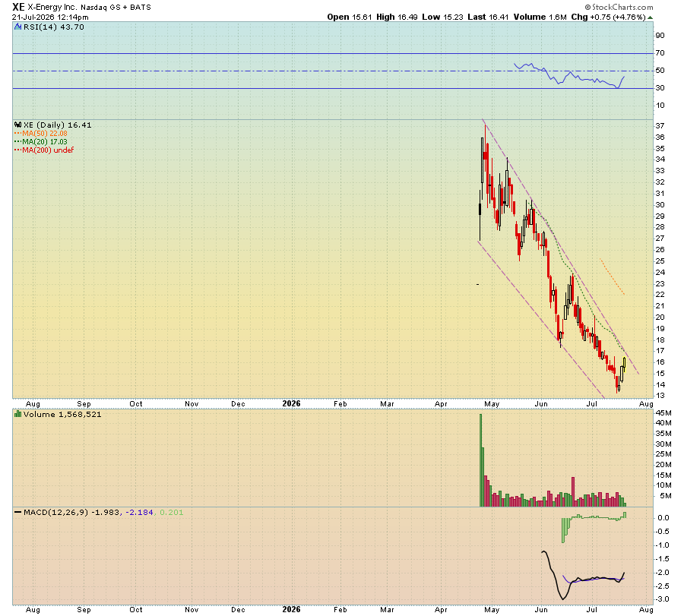This screenshot has height=616, width=684.
Task: Click the Volume 1.6M header value
Action: click(540, 17)
